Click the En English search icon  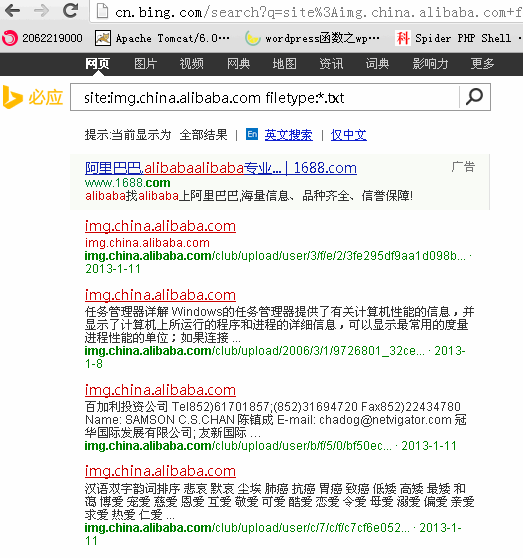252,134
